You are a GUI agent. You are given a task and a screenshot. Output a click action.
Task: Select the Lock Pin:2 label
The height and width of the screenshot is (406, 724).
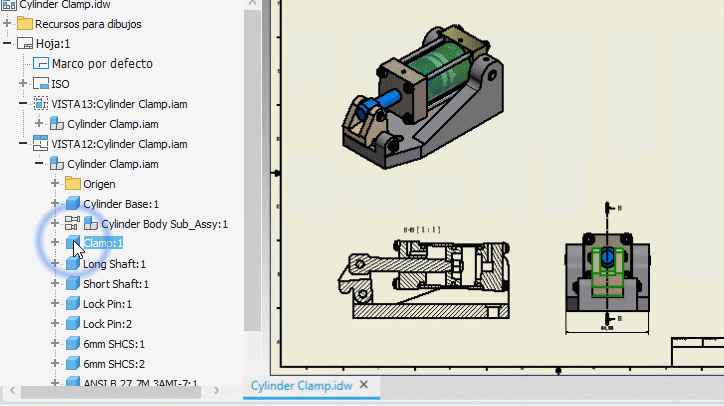click(107, 324)
